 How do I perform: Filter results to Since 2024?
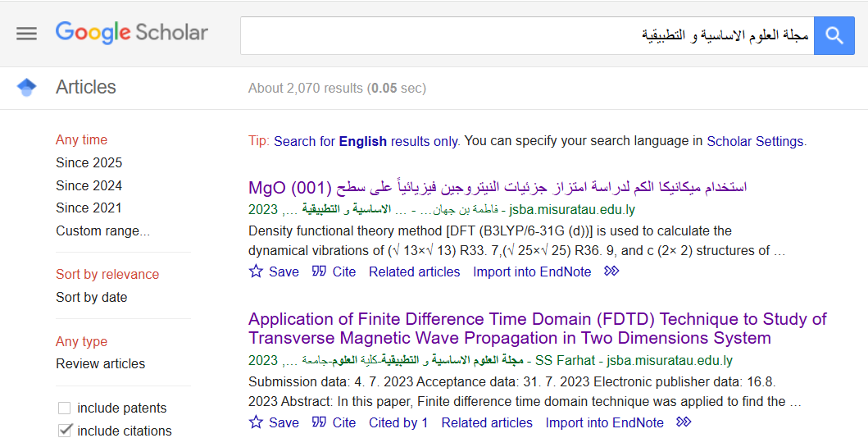click(89, 185)
